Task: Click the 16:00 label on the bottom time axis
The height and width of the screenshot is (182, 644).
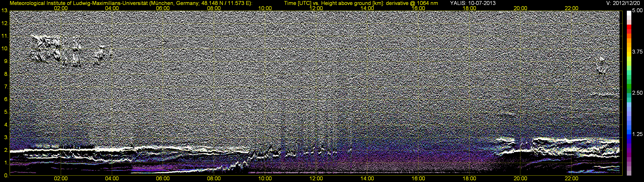Action: coord(418,179)
